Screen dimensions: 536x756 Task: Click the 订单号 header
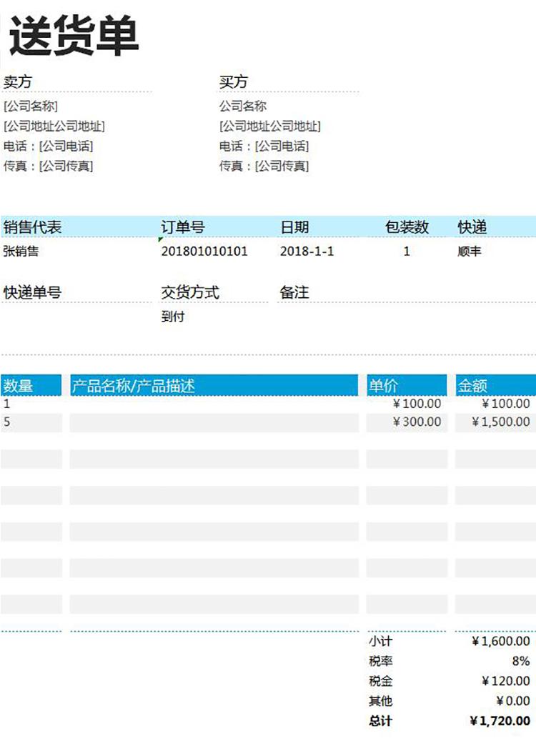[x=183, y=227]
